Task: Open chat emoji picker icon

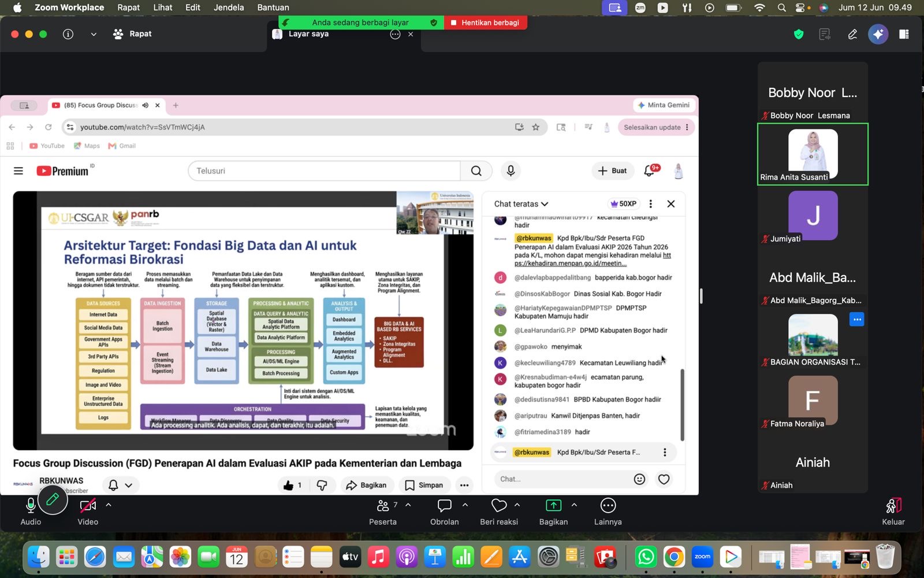Action: pyautogui.click(x=639, y=479)
